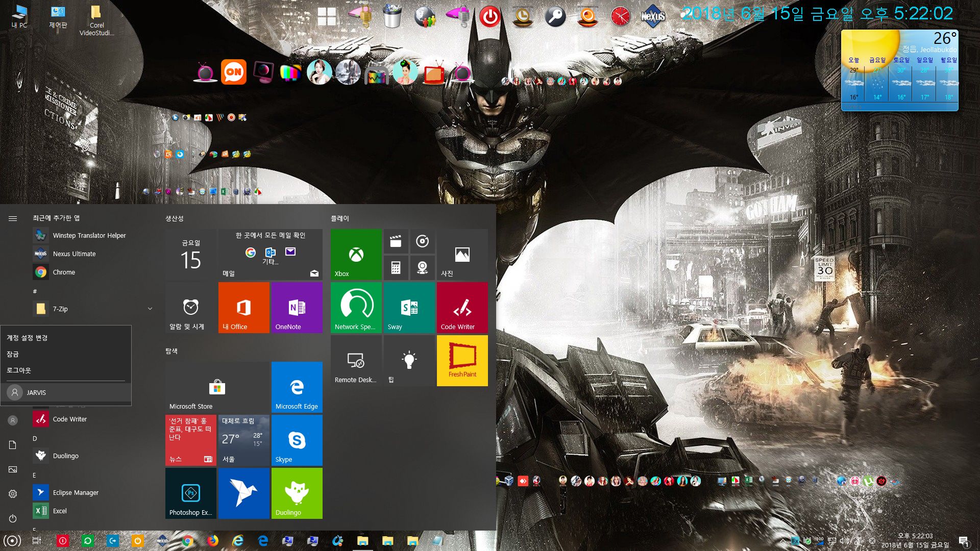
Task: Open Excel in the app list
Action: coord(93,511)
